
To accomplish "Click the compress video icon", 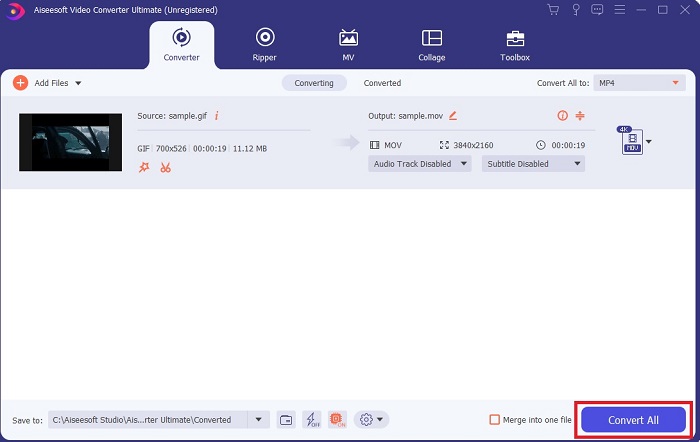I will tap(580, 116).
